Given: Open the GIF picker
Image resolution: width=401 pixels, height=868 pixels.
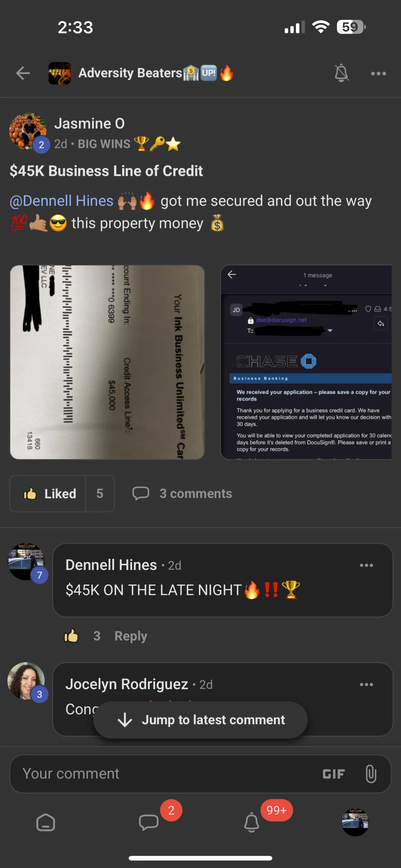Looking at the screenshot, I should coord(333,774).
